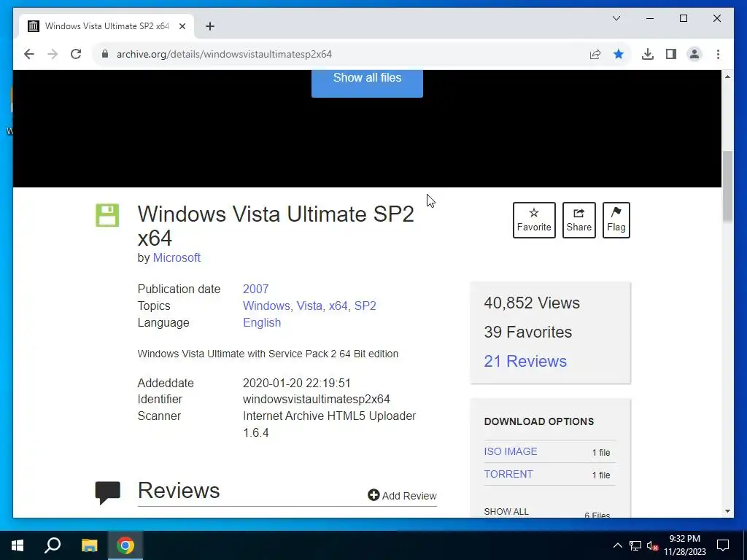Click the Reviews speech bubble icon
The image size is (747, 560).
(108, 492)
